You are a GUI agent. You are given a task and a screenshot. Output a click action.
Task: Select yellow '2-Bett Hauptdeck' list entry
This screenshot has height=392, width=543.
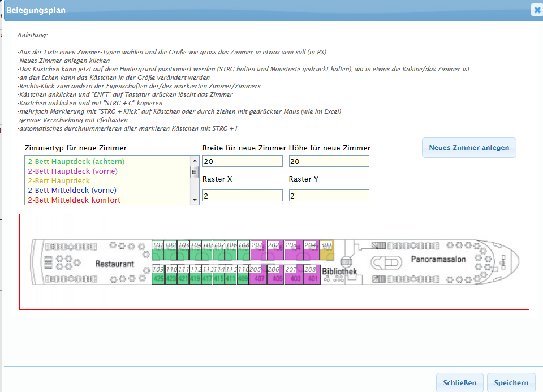coord(58,181)
